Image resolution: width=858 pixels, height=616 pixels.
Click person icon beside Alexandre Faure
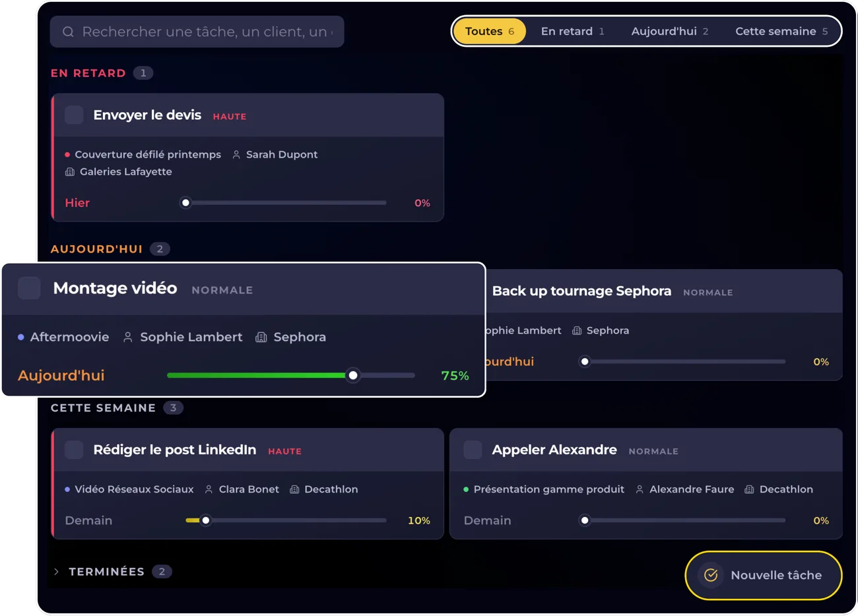pyautogui.click(x=640, y=489)
